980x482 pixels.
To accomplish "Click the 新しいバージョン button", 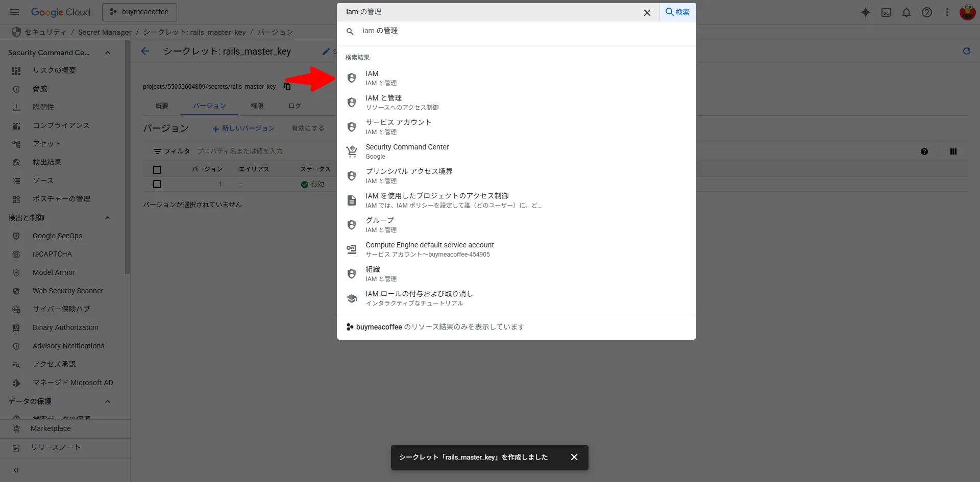I will click(x=243, y=129).
